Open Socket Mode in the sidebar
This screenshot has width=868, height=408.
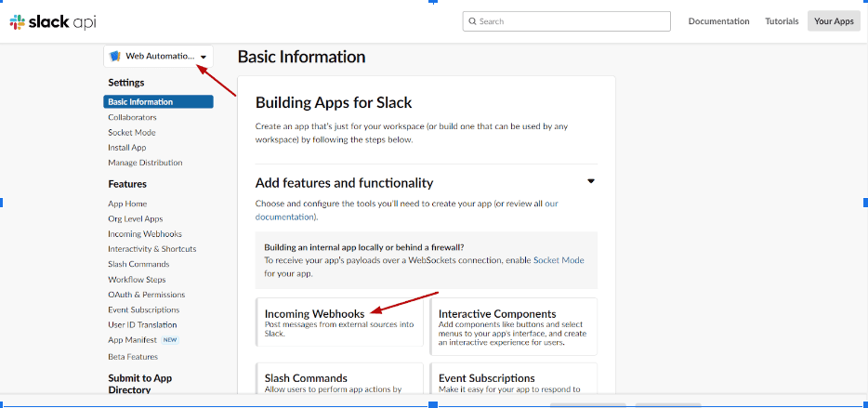[132, 132]
